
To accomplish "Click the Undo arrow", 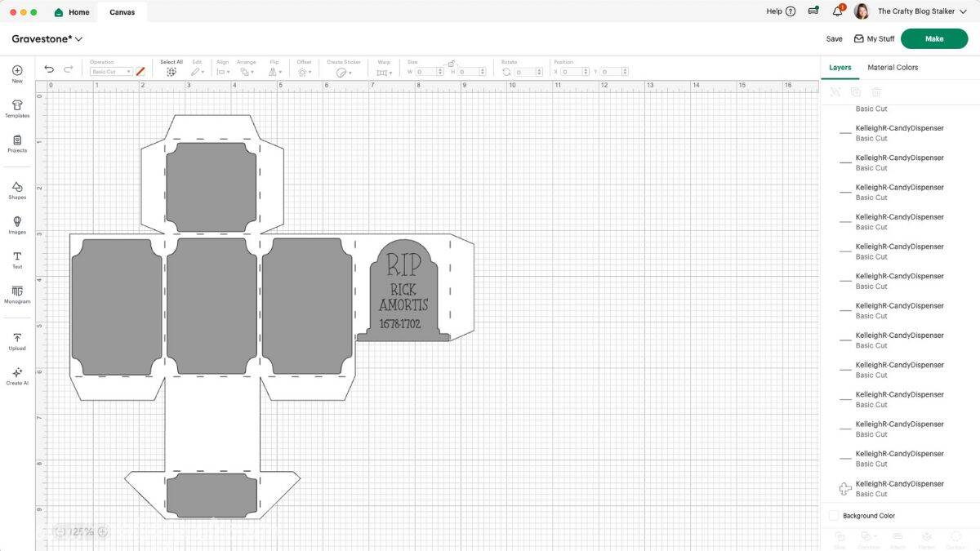I will pyautogui.click(x=49, y=70).
